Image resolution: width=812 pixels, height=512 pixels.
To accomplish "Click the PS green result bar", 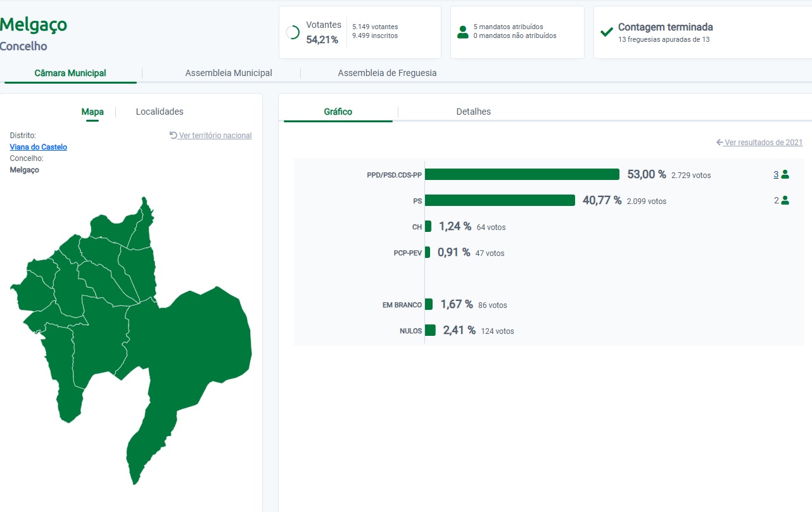I will click(x=500, y=200).
